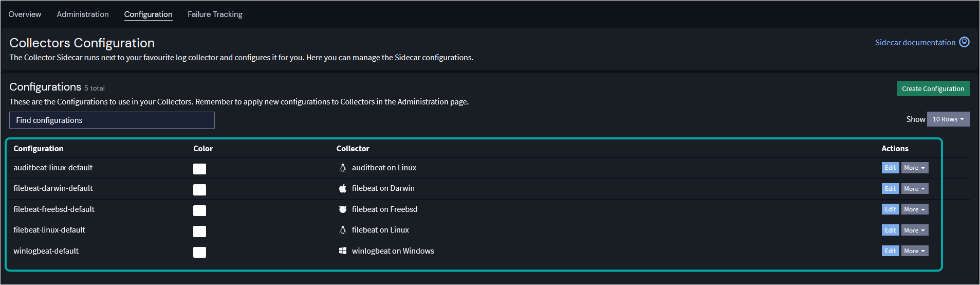
Task: Select the Configuration tab
Action: [x=149, y=14]
